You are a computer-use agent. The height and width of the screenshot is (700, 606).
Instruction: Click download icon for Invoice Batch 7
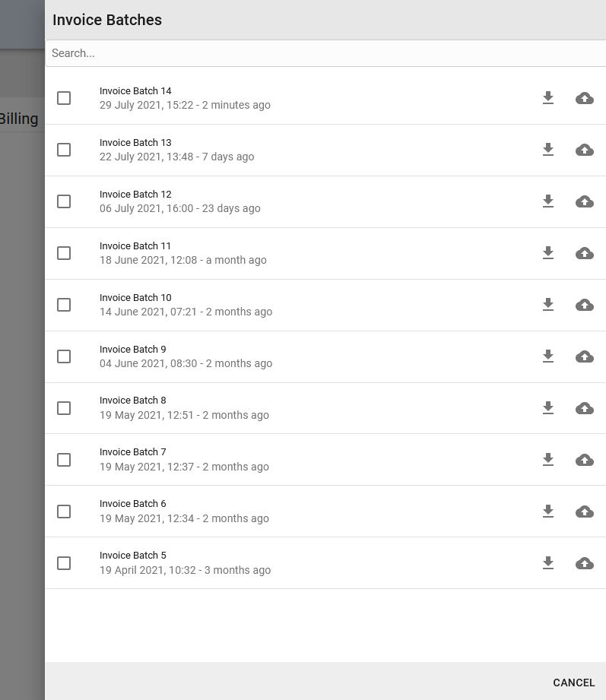pos(548,459)
